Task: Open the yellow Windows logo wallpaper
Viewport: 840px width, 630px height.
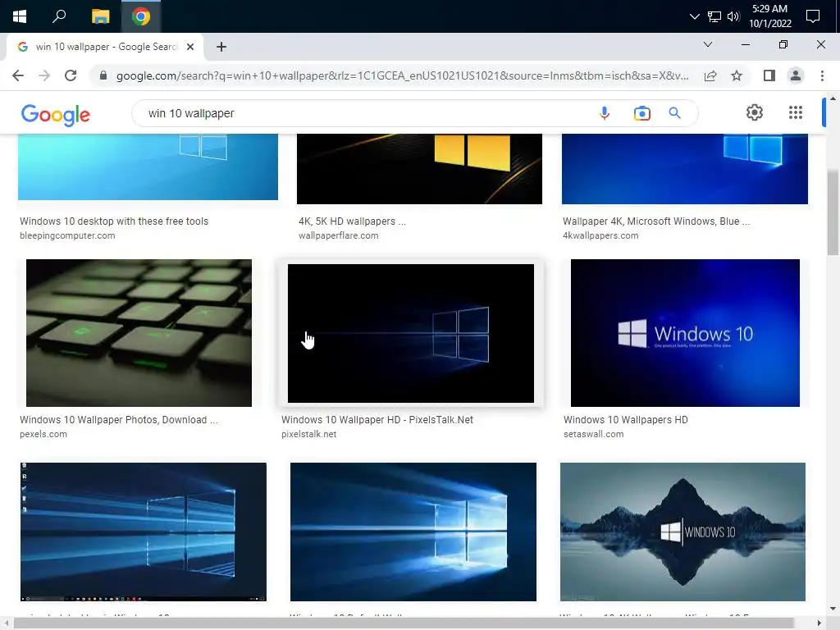Action: (x=419, y=169)
